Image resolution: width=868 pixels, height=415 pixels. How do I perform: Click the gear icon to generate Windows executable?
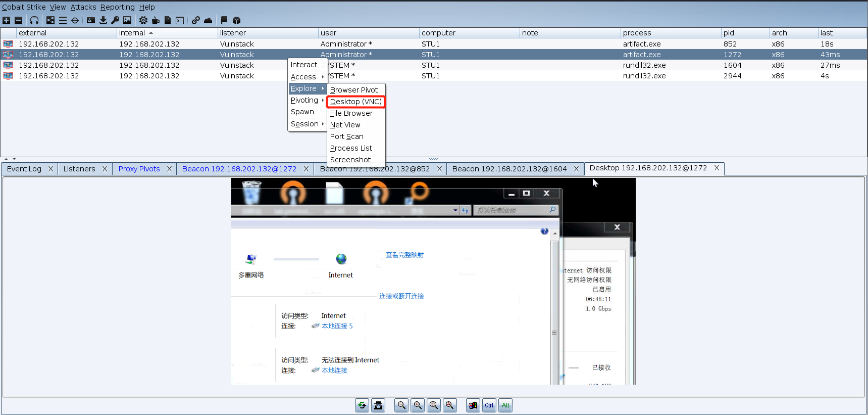(x=143, y=20)
